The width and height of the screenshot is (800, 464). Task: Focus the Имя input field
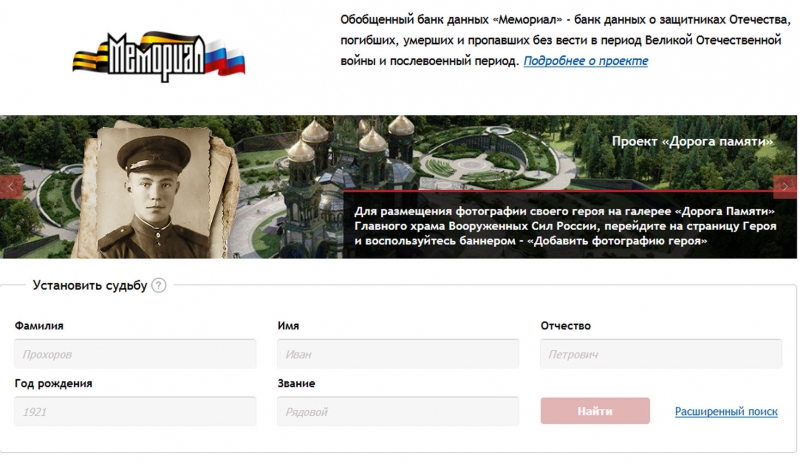point(398,354)
